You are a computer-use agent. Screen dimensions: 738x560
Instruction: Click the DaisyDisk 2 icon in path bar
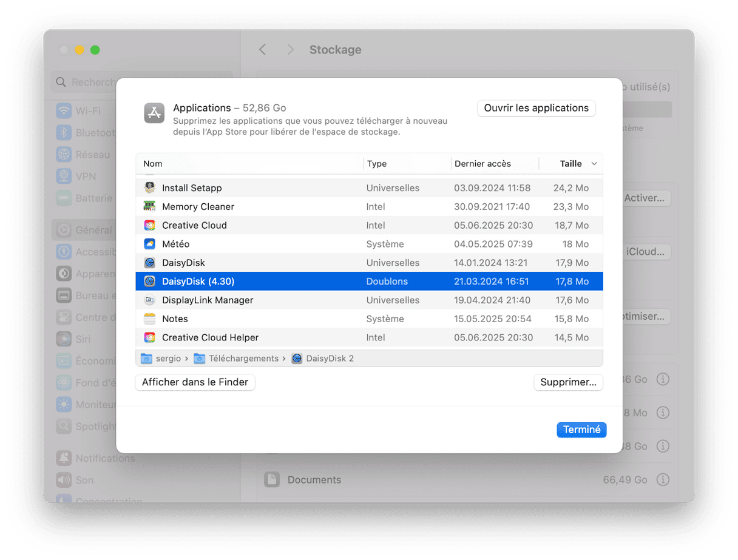pyautogui.click(x=297, y=359)
